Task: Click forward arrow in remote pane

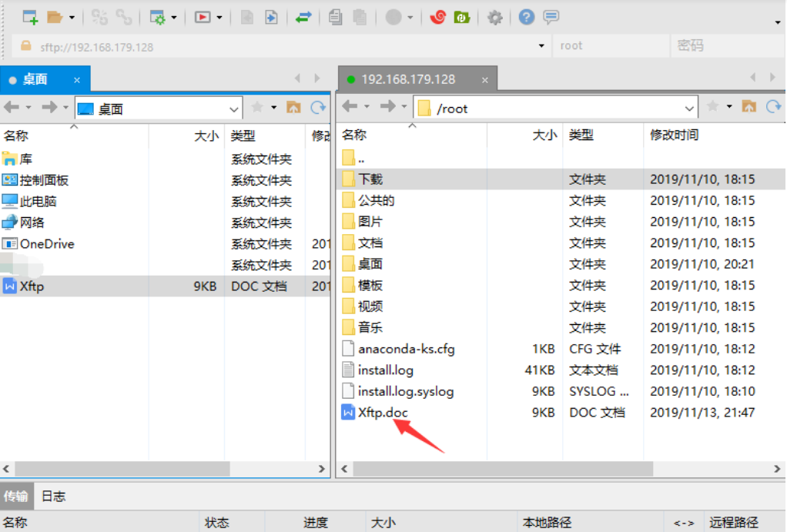Action: (x=388, y=106)
